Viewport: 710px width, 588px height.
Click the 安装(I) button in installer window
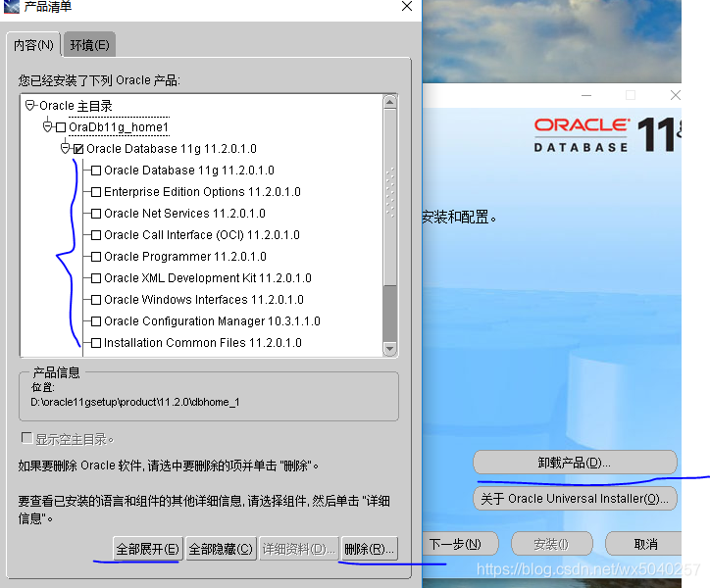point(551,544)
